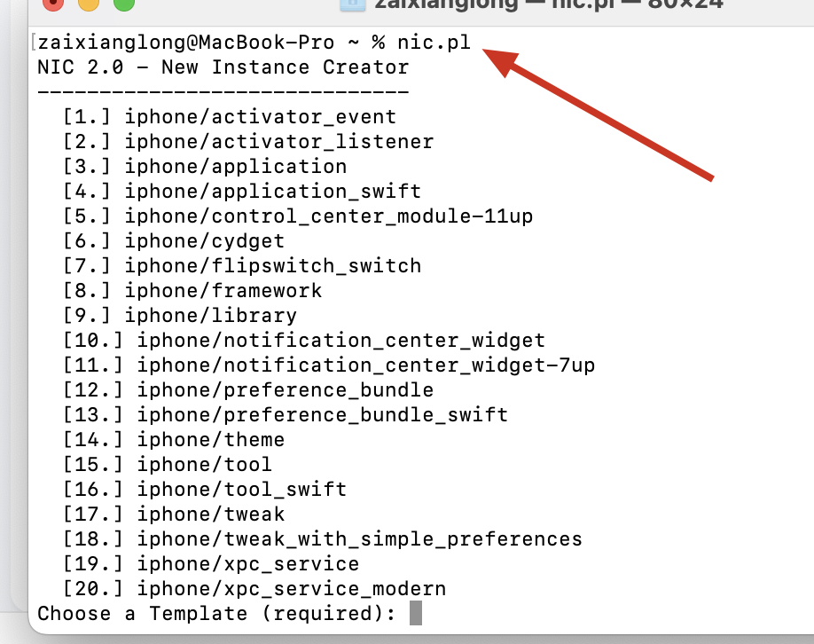This screenshot has height=644, width=814.
Task: Click the iphone/tweak_with_simple_preferences entry
Action: tap(323, 539)
